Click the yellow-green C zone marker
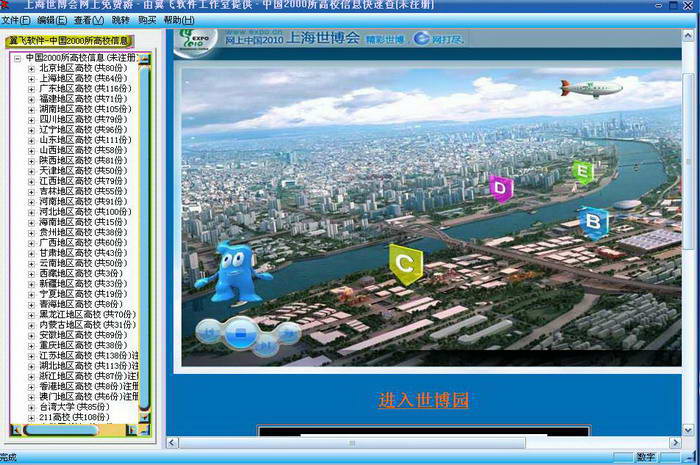Viewport: 700px width, 465px height. pos(405,264)
